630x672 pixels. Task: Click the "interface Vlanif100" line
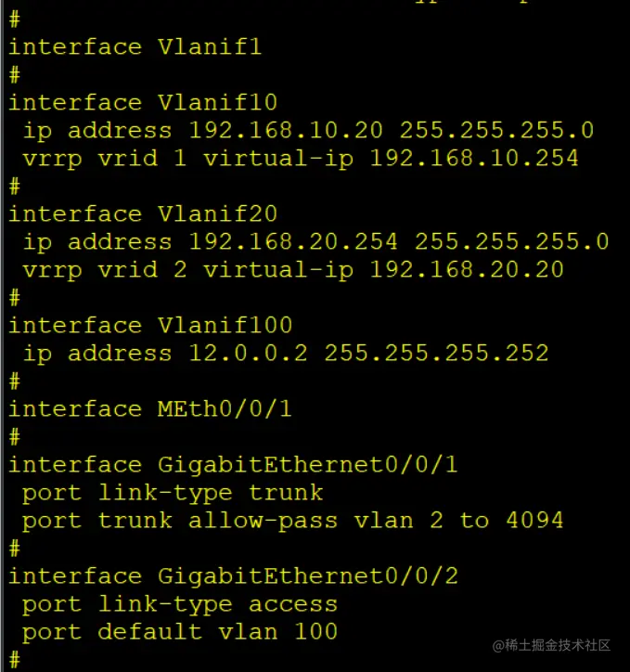(x=149, y=325)
